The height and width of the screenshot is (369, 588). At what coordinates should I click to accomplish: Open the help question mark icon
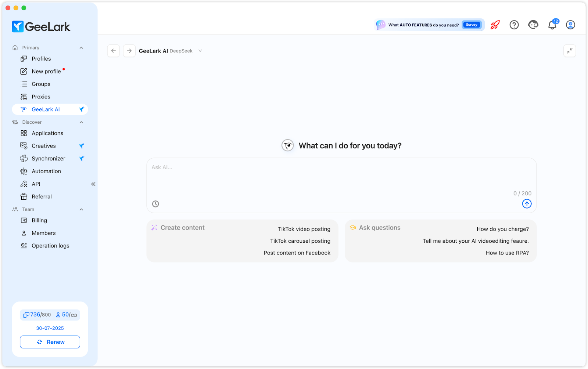(514, 25)
